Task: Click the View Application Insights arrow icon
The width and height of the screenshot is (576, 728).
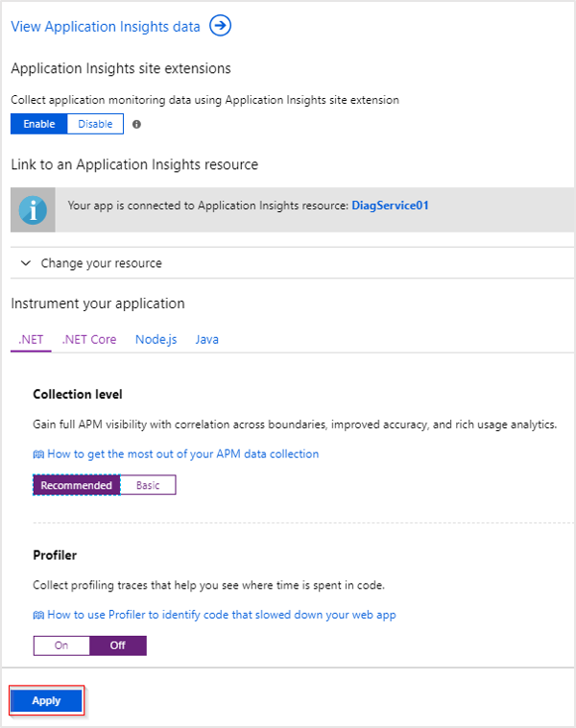Action: point(221,26)
